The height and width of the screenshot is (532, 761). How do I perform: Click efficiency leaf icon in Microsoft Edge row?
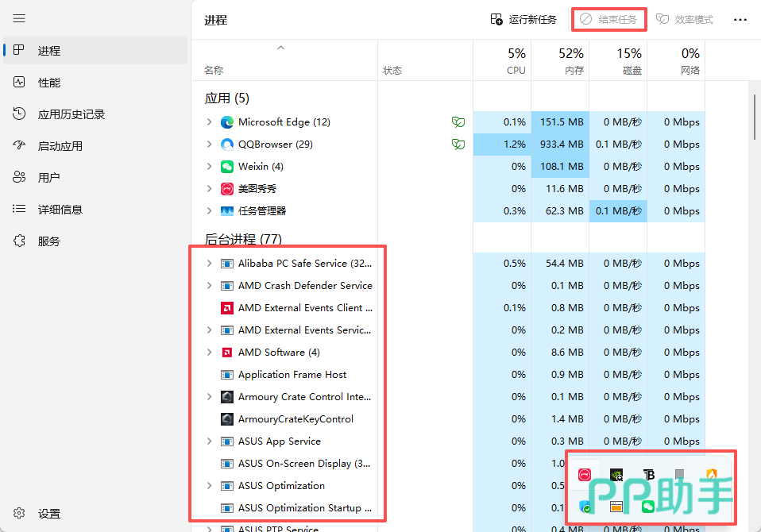tap(458, 122)
